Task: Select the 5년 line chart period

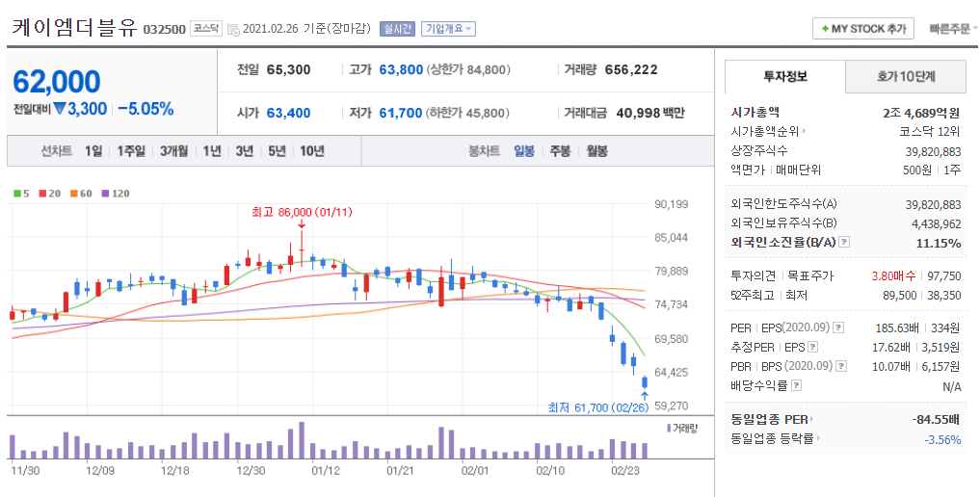Action: (277, 151)
